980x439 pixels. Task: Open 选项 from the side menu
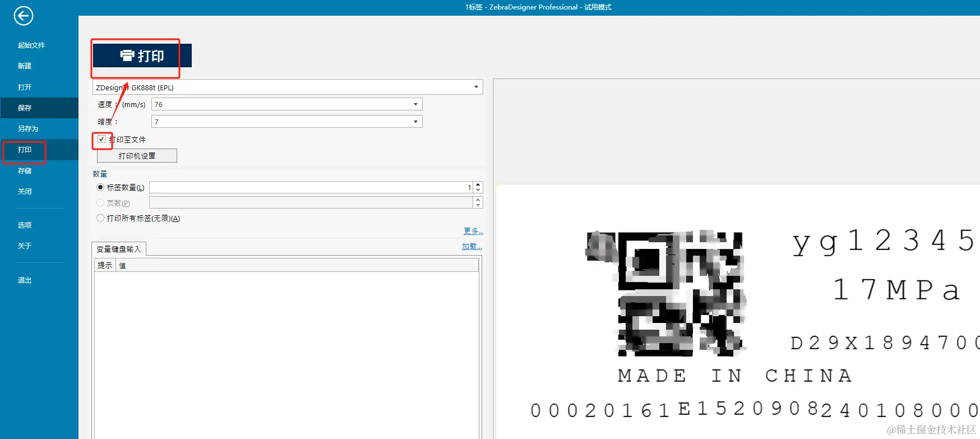pos(25,225)
